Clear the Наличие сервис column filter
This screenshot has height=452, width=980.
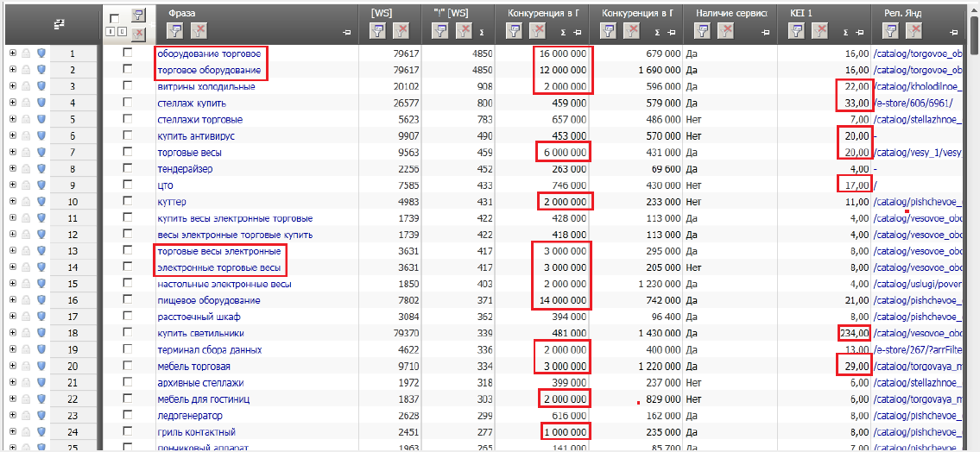tap(726, 30)
